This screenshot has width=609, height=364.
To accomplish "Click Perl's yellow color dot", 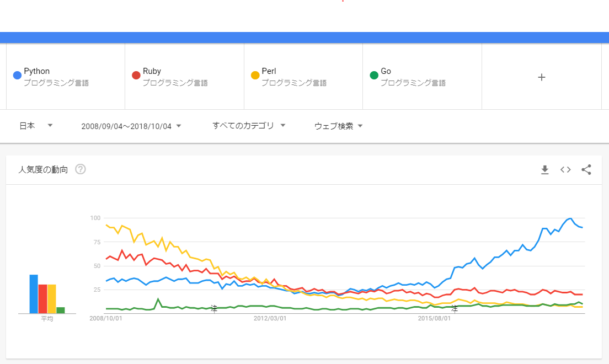I will (255, 75).
